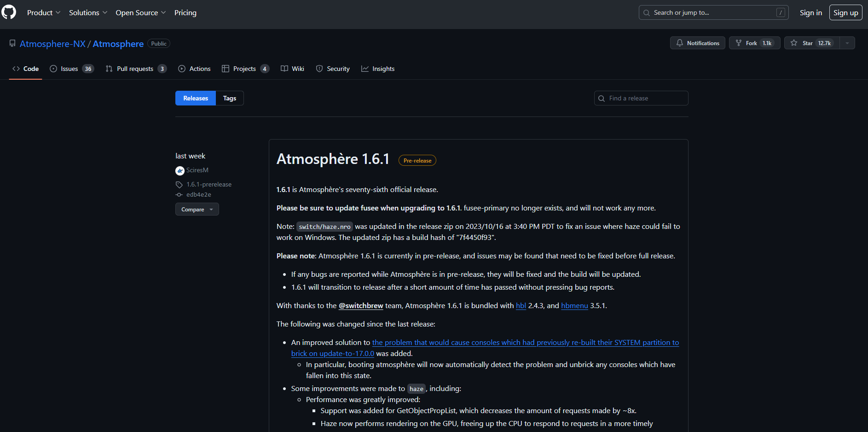Image resolution: width=868 pixels, height=432 pixels.
Task: Select the Releases button
Action: click(x=196, y=98)
